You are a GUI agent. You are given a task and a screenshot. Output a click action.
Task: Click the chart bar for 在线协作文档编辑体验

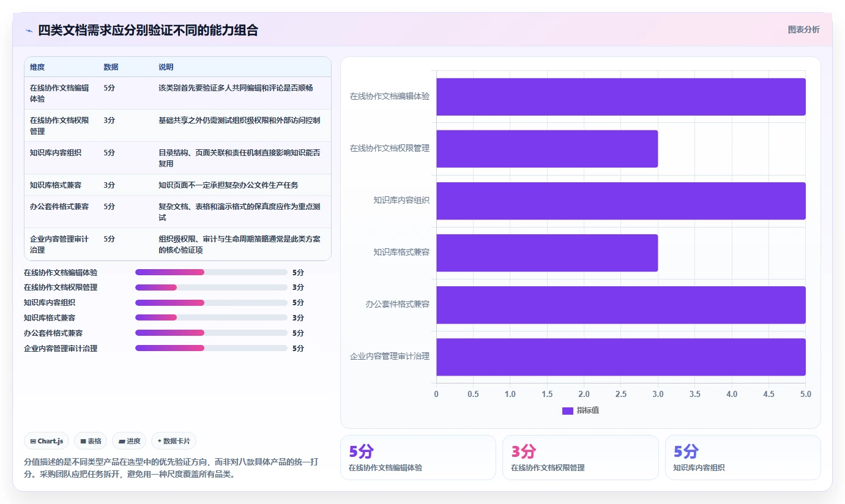click(620, 97)
